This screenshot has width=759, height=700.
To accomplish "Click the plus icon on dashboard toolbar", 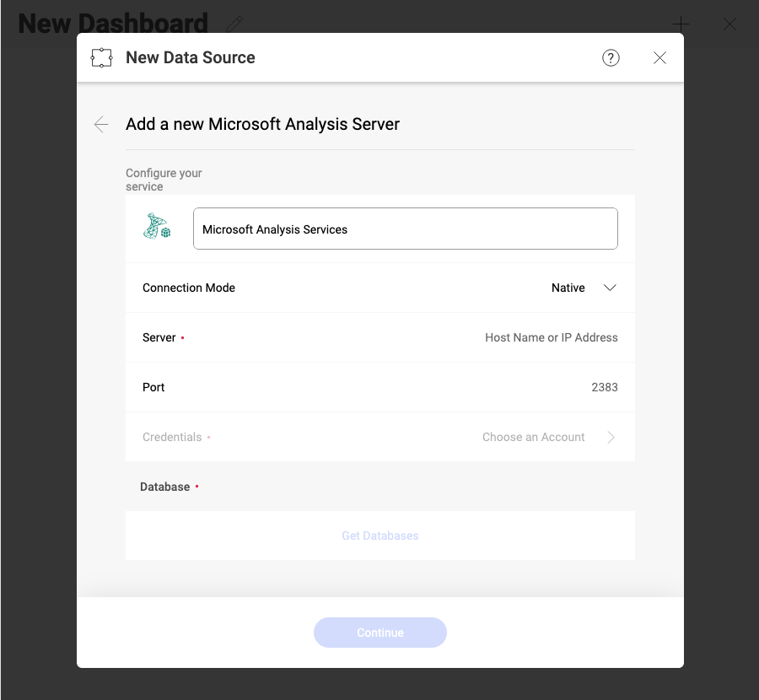I will click(x=680, y=24).
